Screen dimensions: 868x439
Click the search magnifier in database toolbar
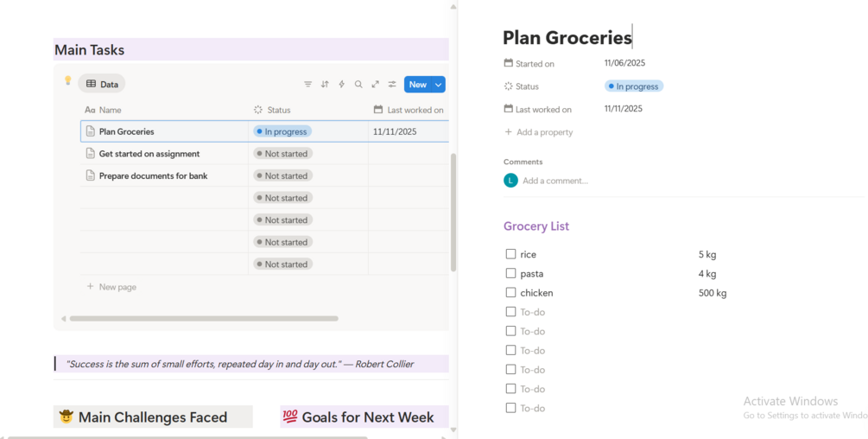(x=358, y=85)
